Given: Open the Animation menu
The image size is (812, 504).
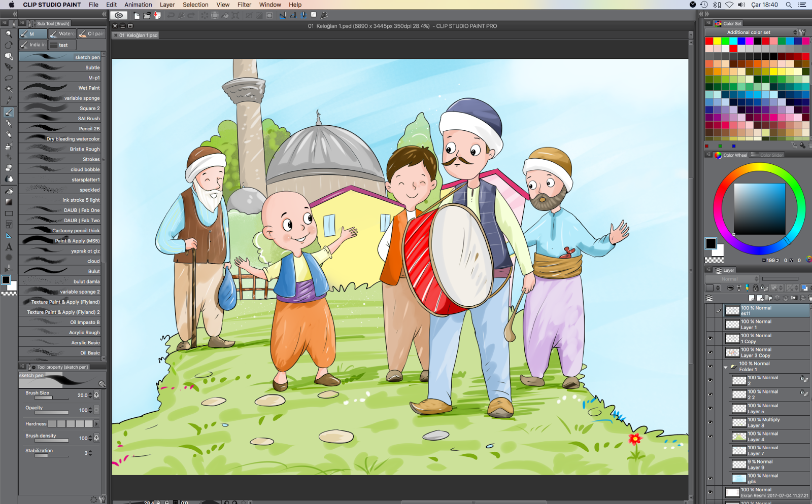Looking at the screenshot, I should coord(138,5).
